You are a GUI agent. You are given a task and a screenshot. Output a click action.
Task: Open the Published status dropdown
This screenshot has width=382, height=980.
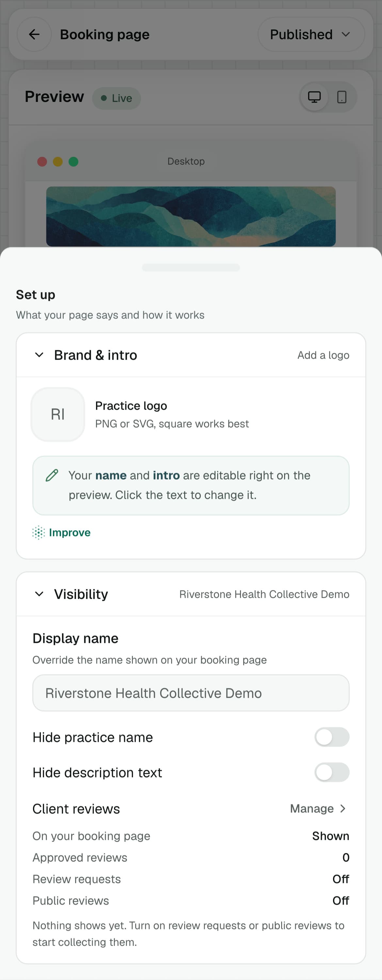tap(311, 34)
